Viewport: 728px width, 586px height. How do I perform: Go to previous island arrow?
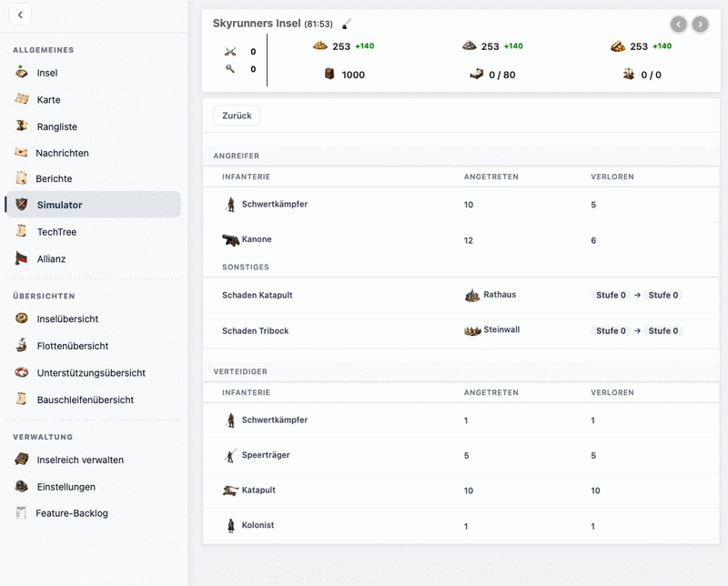[678, 24]
